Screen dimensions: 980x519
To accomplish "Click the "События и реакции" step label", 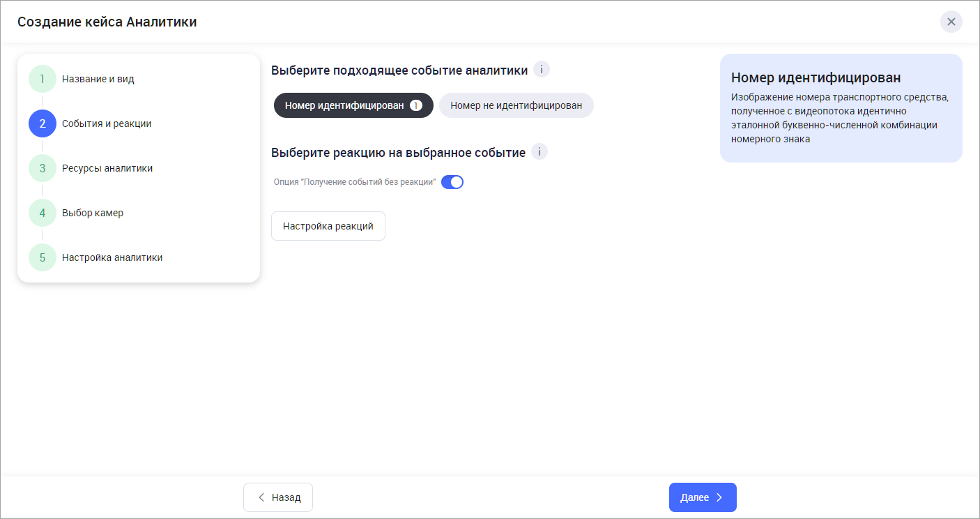I will [x=107, y=123].
